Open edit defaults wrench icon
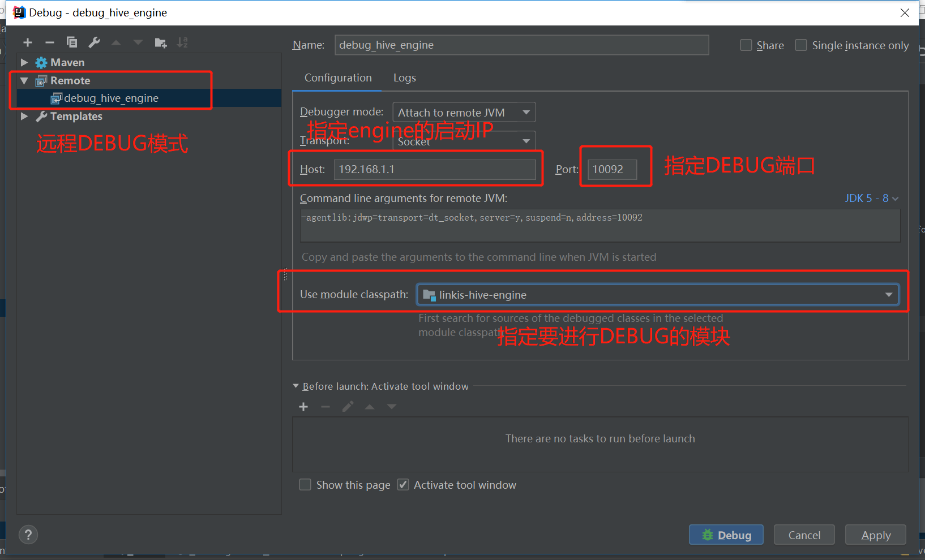The height and width of the screenshot is (560, 925). [x=94, y=42]
